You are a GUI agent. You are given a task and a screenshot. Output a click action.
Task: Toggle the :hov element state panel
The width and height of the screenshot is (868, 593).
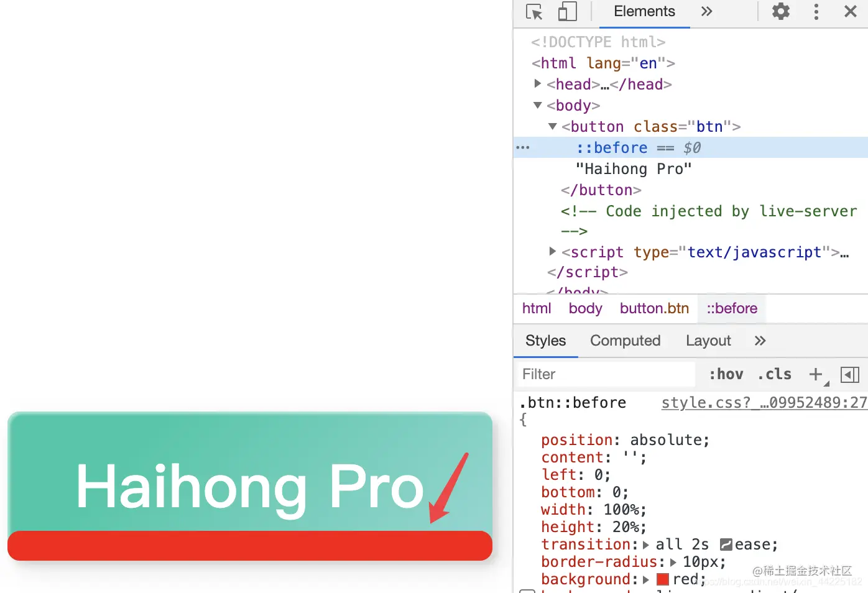pyautogui.click(x=726, y=374)
